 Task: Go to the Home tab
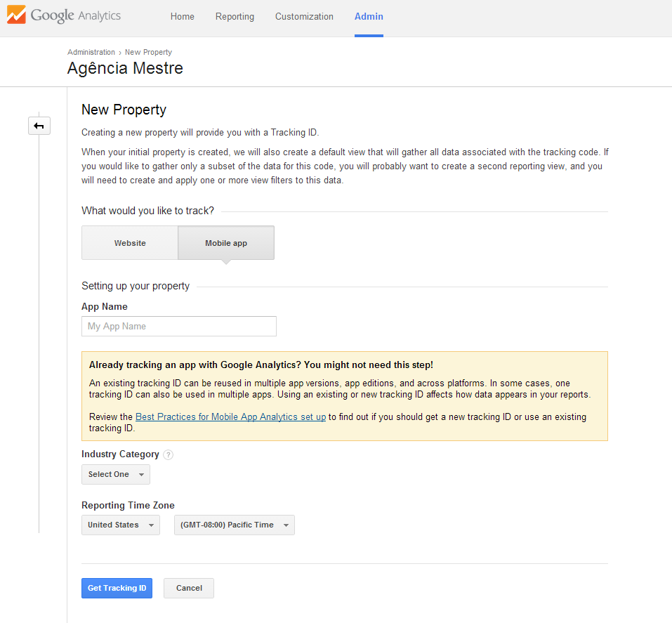click(x=183, y=16)
